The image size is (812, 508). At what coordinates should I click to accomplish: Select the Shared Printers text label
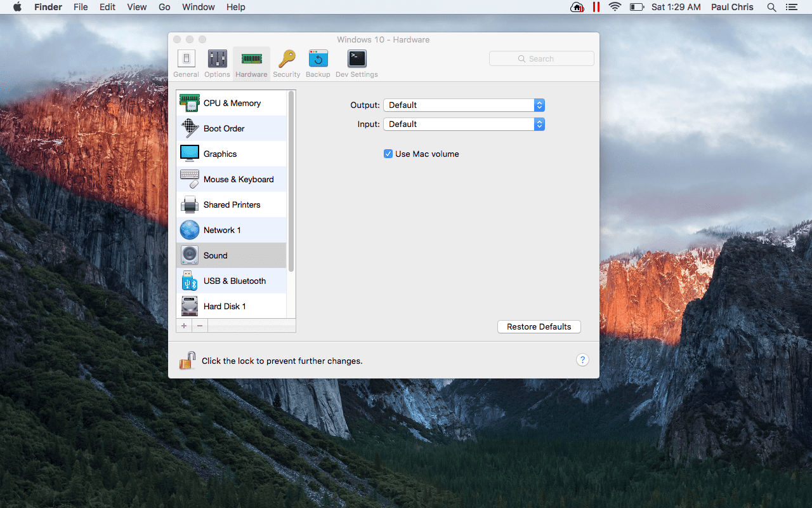click(232, 204)
